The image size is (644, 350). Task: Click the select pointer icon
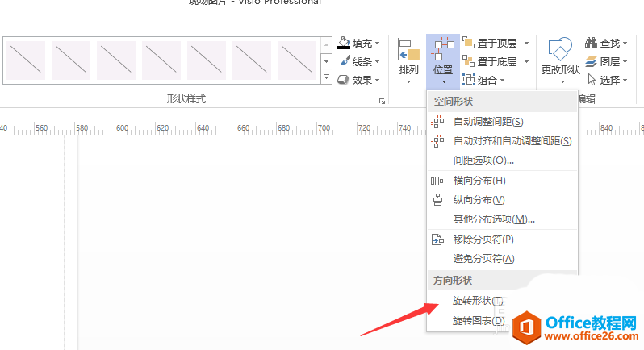point(592,80)
